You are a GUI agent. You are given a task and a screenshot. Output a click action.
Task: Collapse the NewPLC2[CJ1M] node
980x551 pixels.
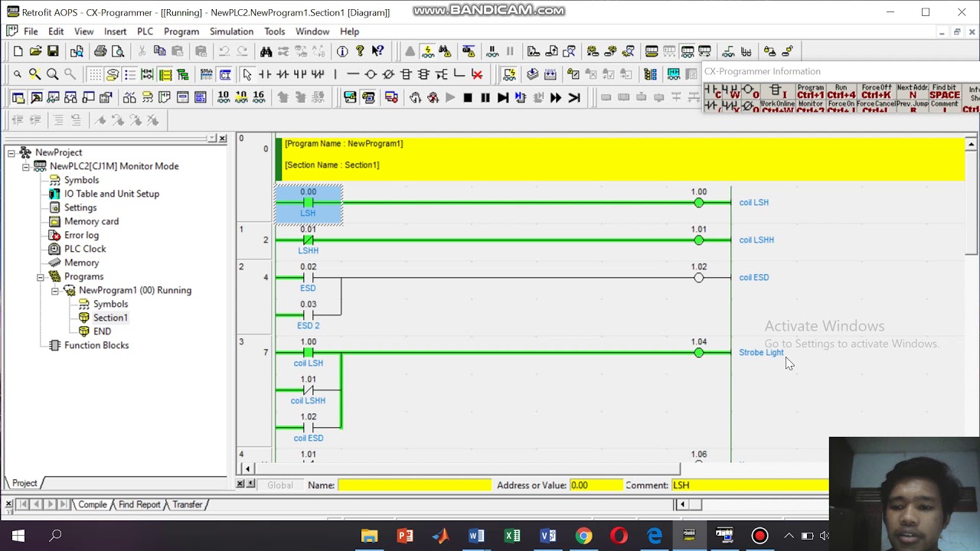[x=25, y=167]
